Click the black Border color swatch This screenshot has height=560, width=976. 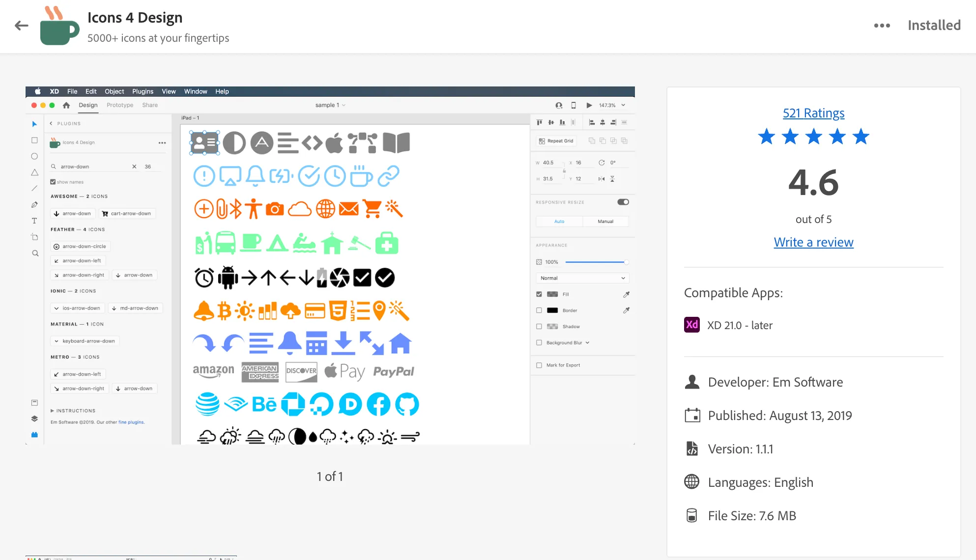pyautogui.click(x=552, y=310)
